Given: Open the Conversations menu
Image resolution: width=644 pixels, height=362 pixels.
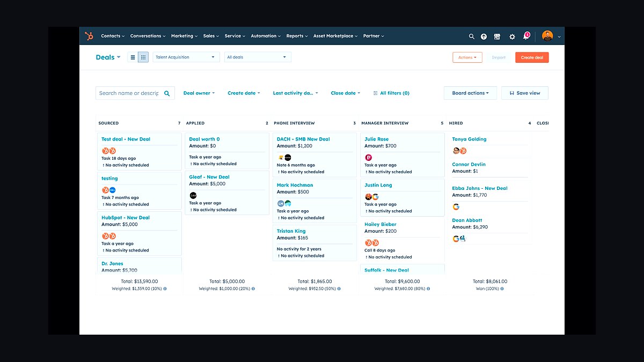Looking at the screenshot, I should [148, 36].
